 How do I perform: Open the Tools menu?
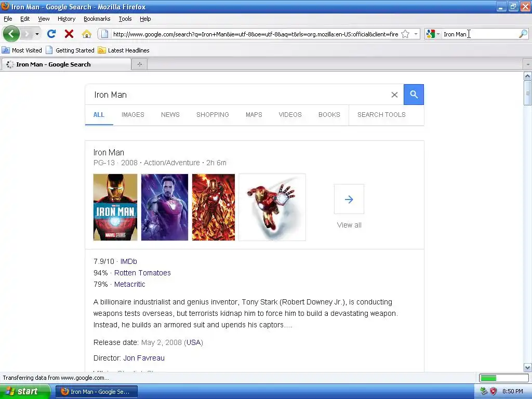125,19
